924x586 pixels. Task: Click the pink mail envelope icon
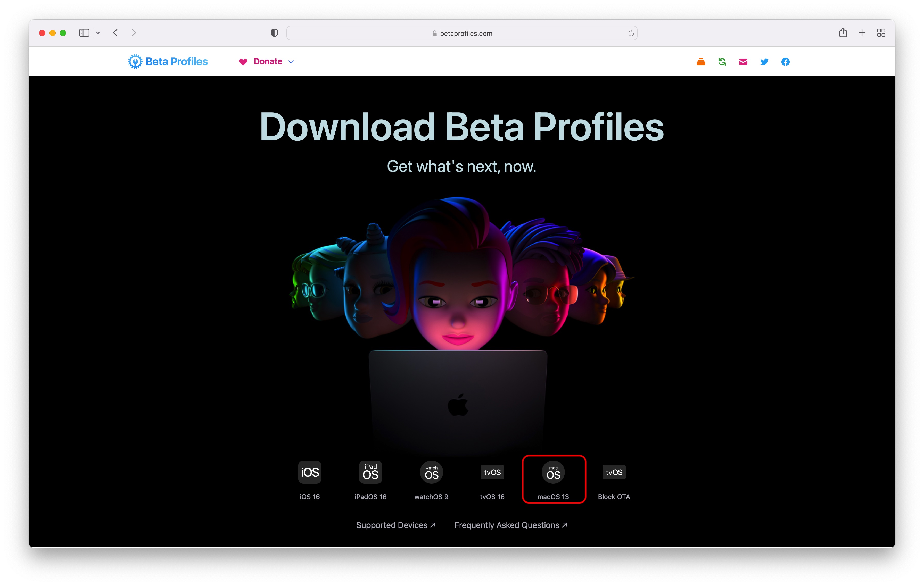point(743,62)
